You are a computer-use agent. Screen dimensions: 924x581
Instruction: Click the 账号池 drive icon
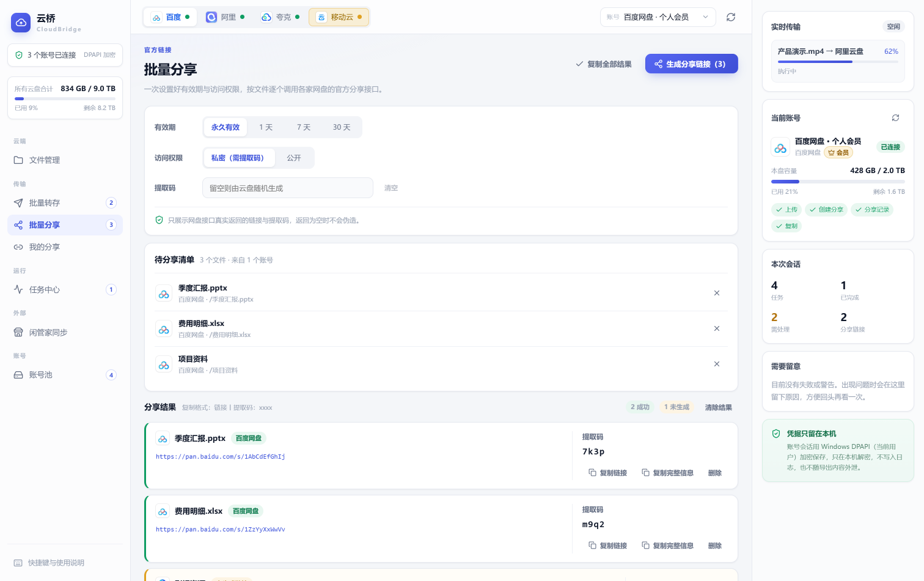pyautogui.click(x=18, y=375)
